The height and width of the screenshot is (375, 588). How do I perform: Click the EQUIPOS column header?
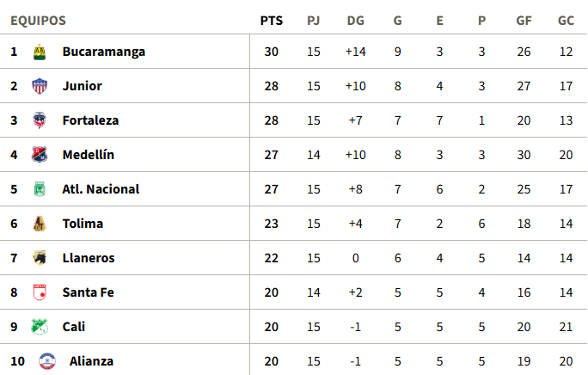(38, 21)
